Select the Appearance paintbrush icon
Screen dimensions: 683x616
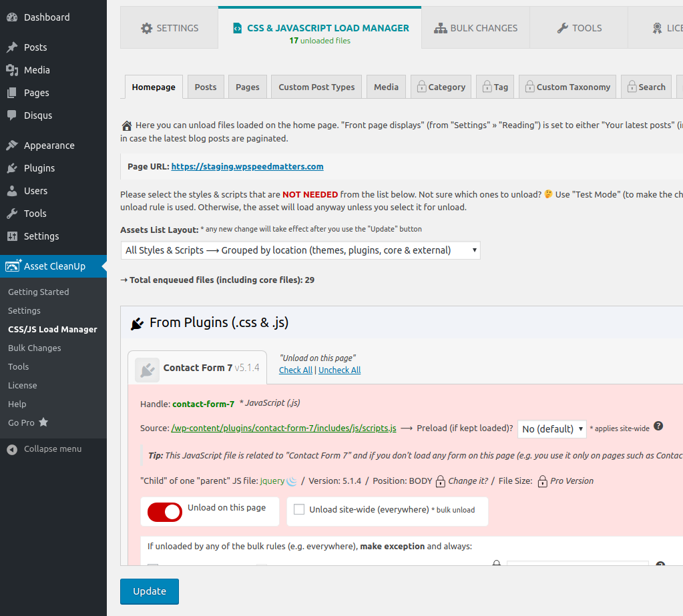13,145
